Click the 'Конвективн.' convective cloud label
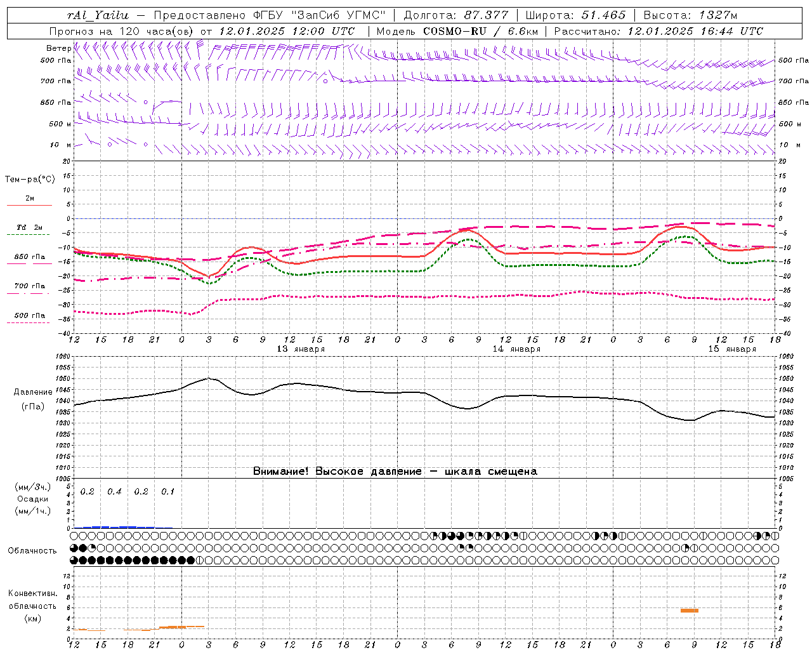Screen dimensions: 812x650 (32, 594)
